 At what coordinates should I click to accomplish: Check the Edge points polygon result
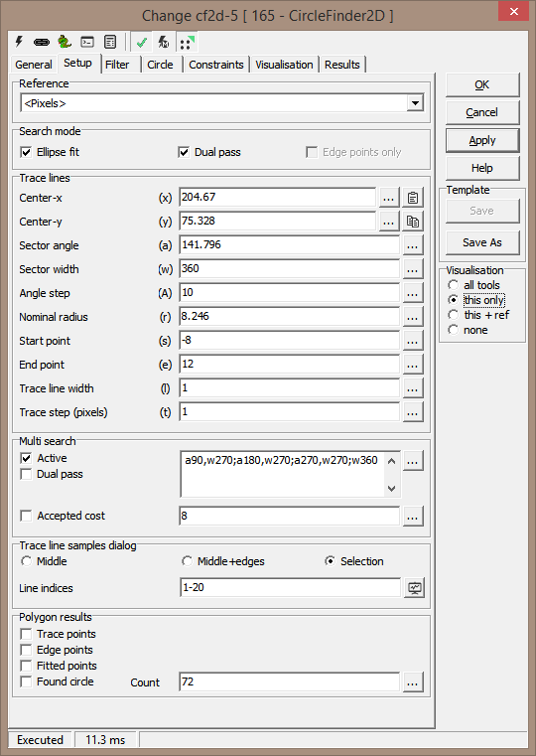(x=26, y=650)
